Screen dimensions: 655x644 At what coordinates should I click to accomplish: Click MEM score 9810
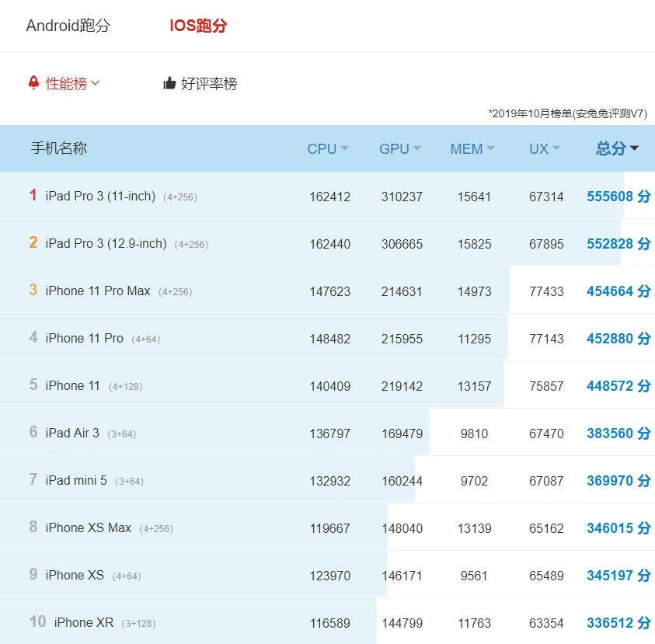[x=474, y=433]
